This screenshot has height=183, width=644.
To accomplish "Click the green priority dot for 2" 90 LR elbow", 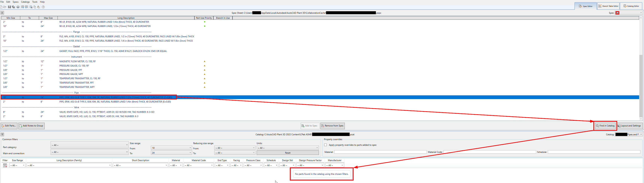I will (205, 22).
